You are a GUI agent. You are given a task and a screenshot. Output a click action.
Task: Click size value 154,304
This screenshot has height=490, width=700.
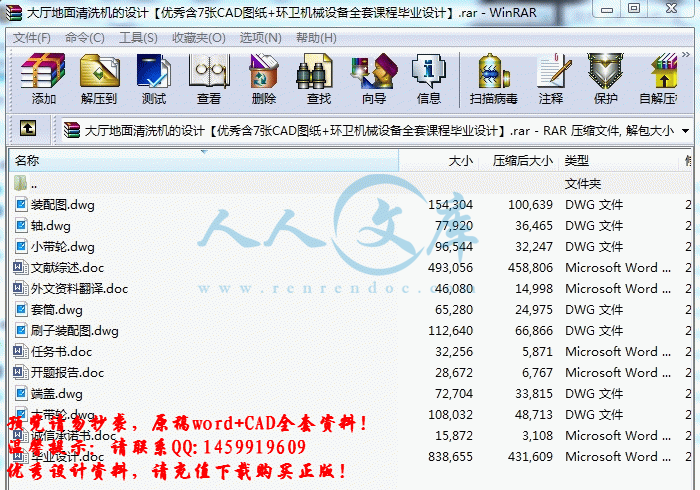pos(450,205)
